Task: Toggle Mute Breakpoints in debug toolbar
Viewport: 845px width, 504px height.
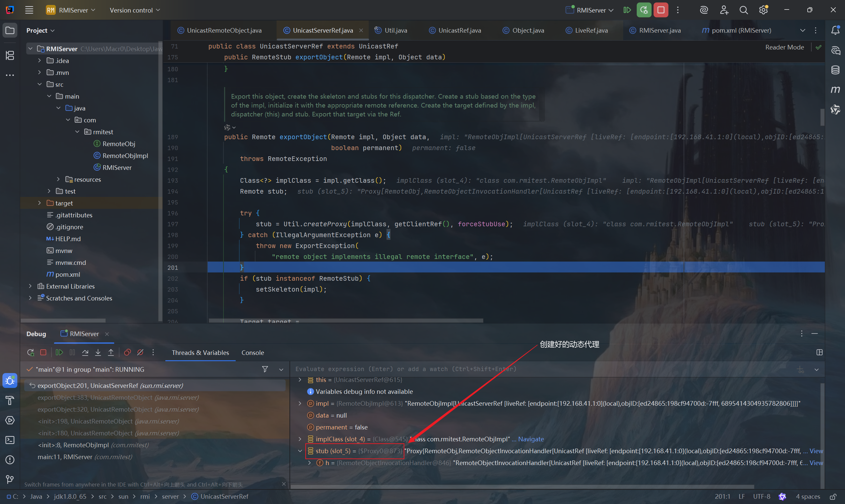Action: point(140,353)
